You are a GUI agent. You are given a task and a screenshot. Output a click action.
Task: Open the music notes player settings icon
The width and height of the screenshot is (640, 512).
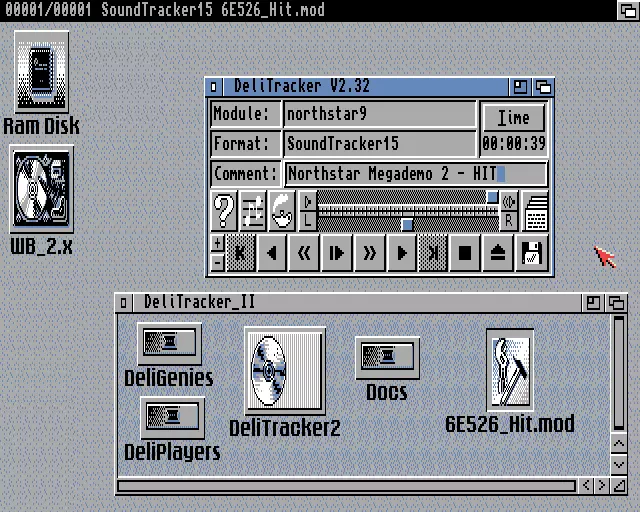click(253, 212)
